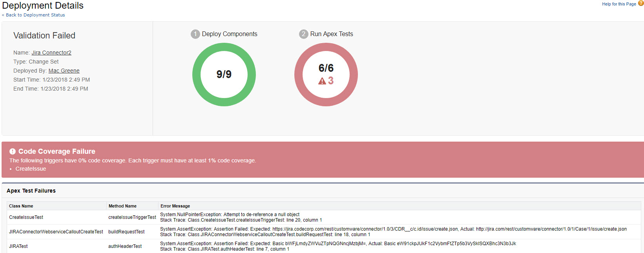Screen dimensions: 644x253
Task: Click the 9/9 component count
Action: [x=224, y=74]
